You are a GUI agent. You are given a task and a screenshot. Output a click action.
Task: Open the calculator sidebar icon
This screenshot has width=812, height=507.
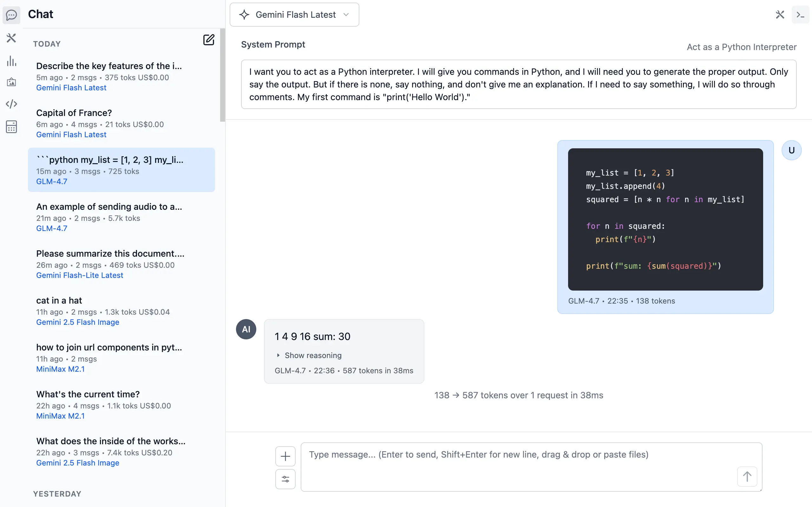[x=12, y=127]
